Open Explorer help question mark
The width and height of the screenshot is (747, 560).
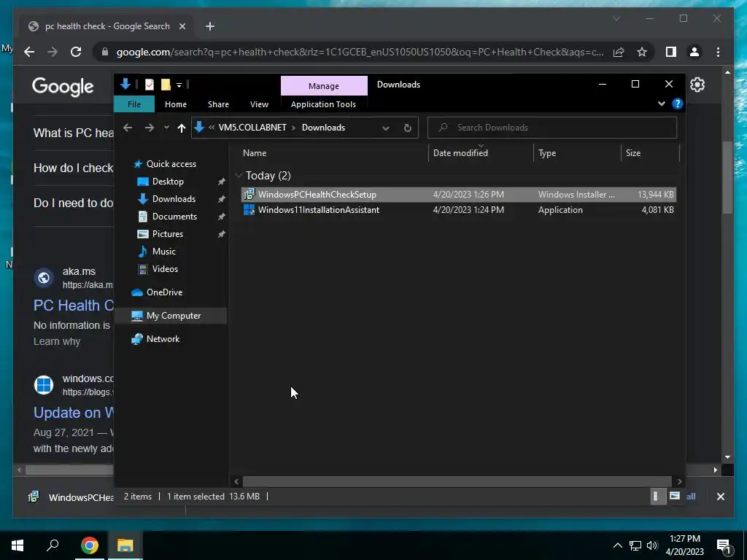pos(677,104)
